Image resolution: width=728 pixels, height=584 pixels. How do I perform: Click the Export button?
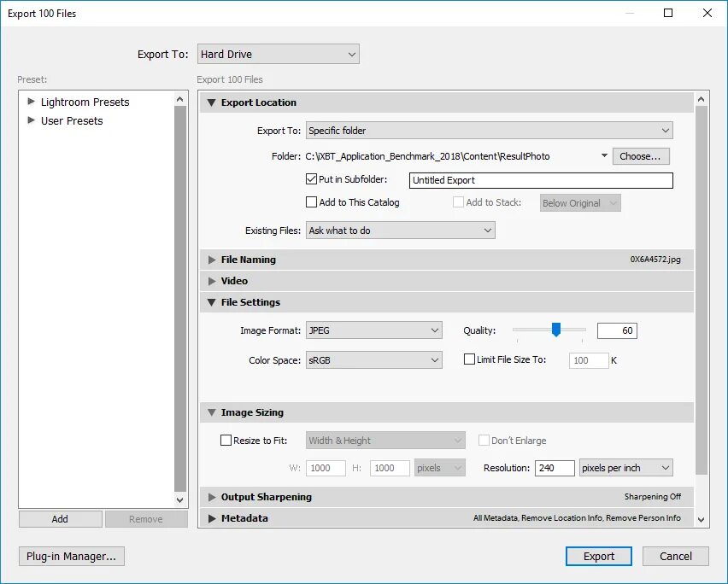tap(599, 556)
